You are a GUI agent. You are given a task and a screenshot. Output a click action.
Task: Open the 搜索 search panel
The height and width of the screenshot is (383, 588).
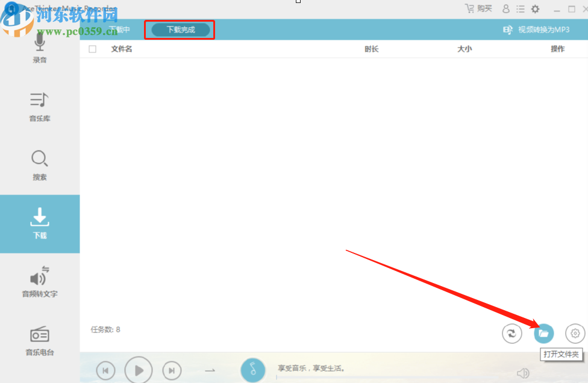point(39,166)
